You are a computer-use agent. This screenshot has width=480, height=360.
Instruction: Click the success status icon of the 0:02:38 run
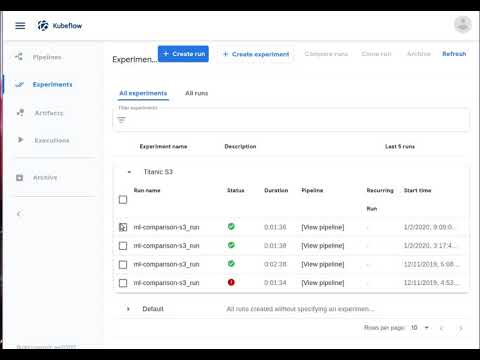point(231,264)
